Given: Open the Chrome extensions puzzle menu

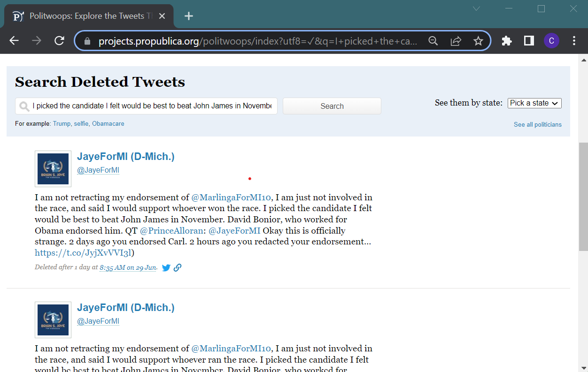Looking at the screenshot, I should (506, 41).
